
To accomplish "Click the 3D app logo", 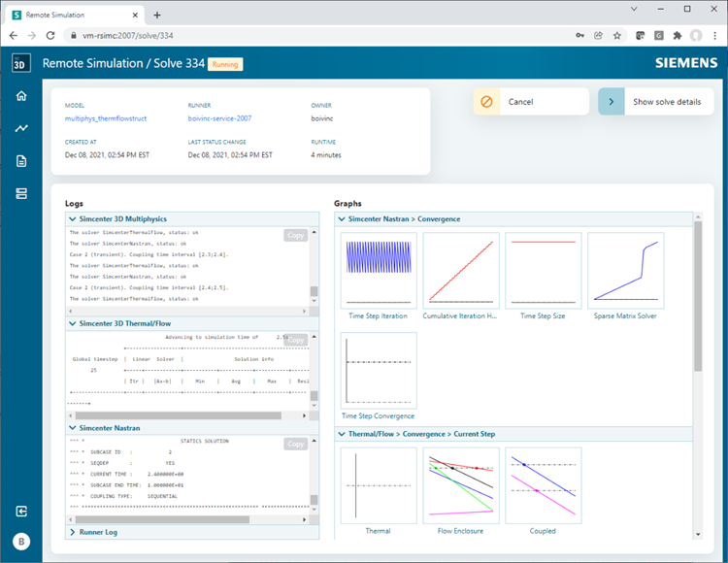I will (21, 63).
